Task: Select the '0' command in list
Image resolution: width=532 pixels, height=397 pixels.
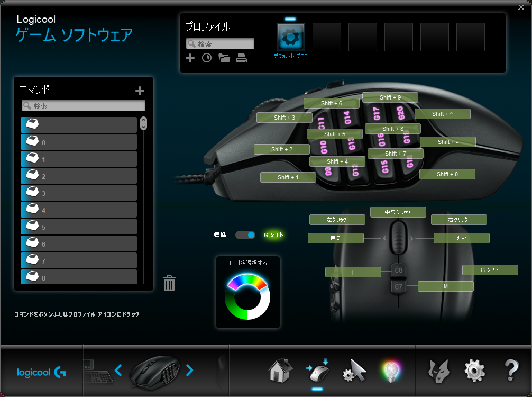Action: pos(79,142)
